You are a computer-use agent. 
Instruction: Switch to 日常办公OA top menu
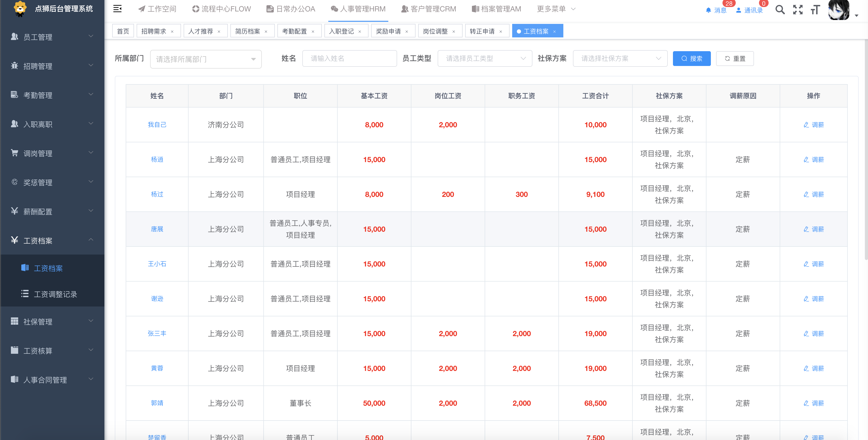[291, 9]
